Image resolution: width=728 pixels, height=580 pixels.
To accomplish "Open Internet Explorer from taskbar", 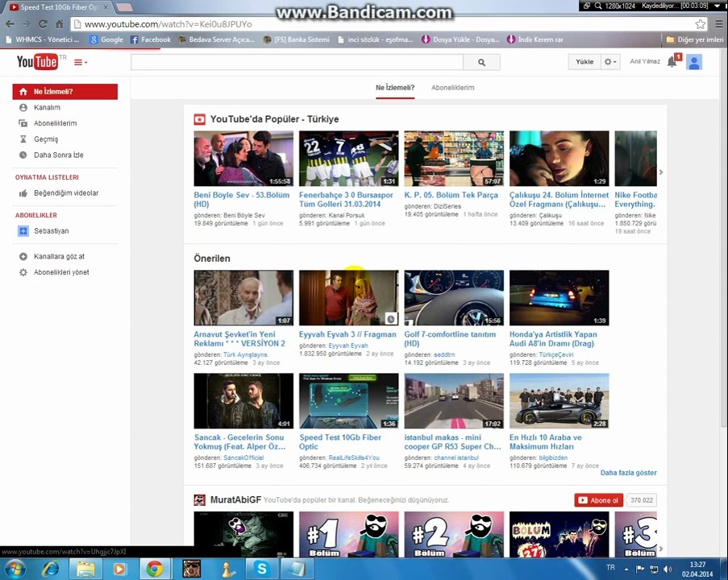I will (x=50, y=569).
